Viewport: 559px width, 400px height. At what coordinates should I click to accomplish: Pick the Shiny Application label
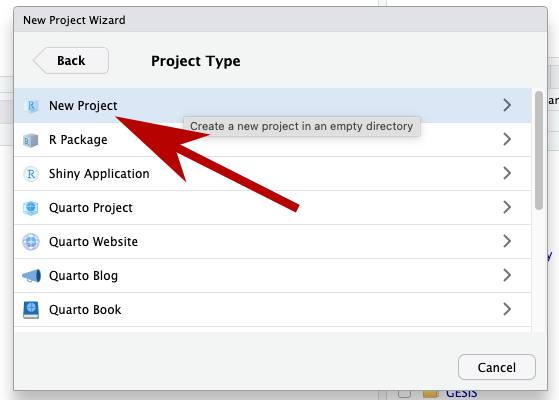click(x=99, y=174)
